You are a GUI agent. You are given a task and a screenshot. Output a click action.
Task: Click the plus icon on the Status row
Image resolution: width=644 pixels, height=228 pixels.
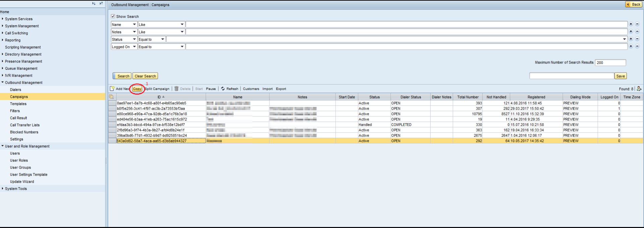point(631,39)
